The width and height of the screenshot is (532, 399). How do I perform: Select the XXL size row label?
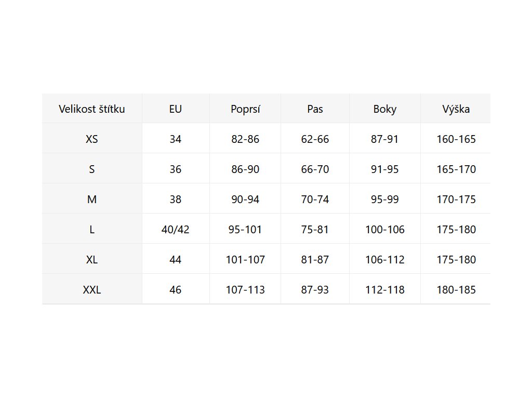coord(92,290)
